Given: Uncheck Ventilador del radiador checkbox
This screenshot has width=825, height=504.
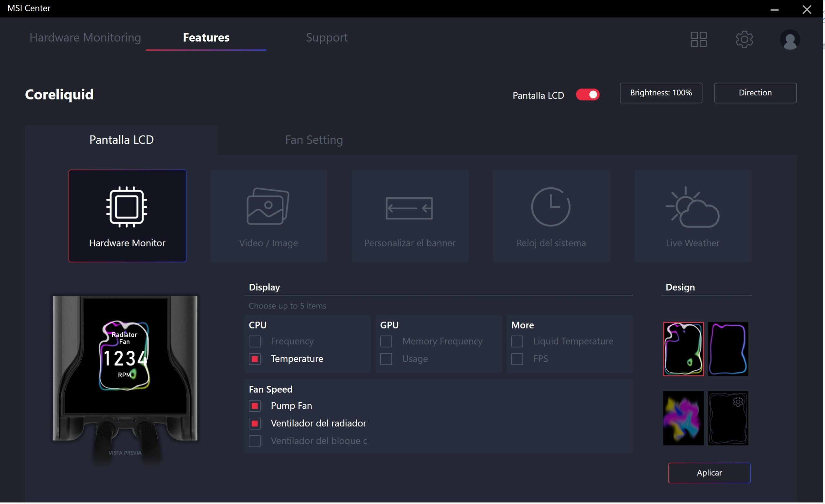Looking at the screenshot, I should click(x=255, y=424).
